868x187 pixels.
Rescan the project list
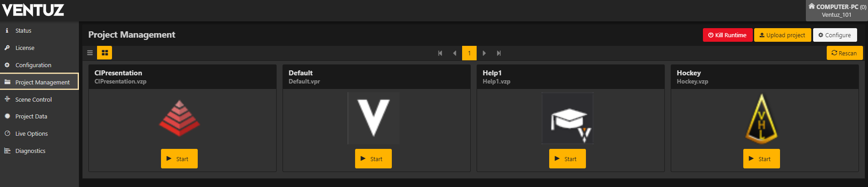[844, 53]
